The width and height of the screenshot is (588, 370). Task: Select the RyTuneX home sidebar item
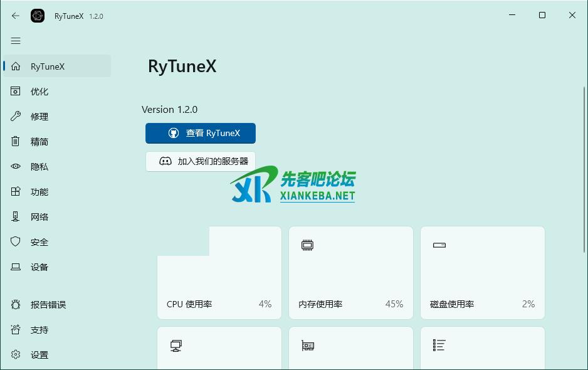point(56,66)
